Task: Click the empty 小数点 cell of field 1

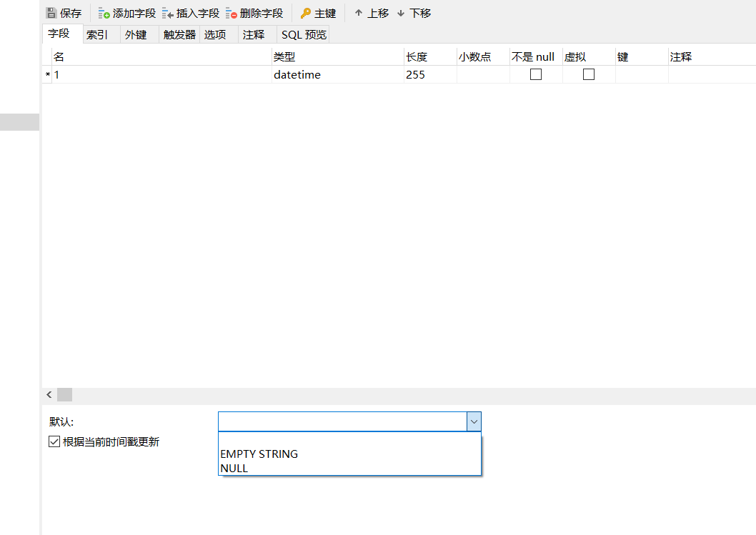Action: 483,75
